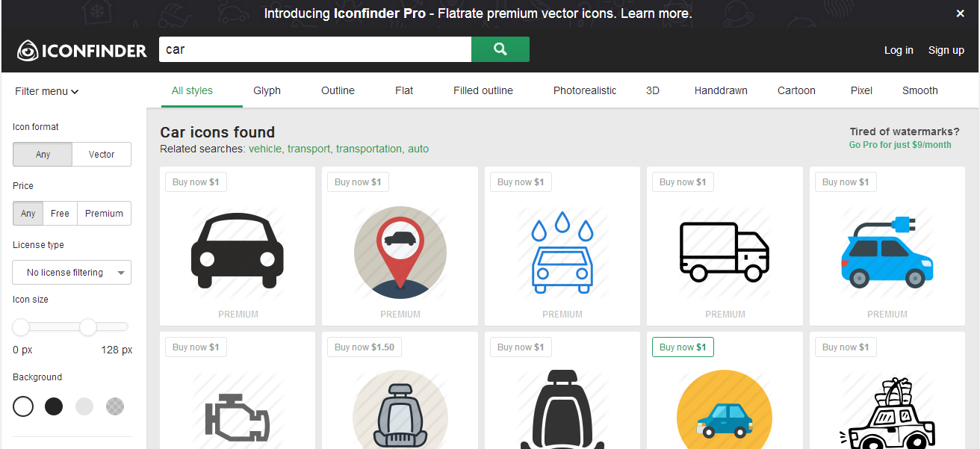
Task: Click Buy now $1 on black car icon
Action: 196,182
